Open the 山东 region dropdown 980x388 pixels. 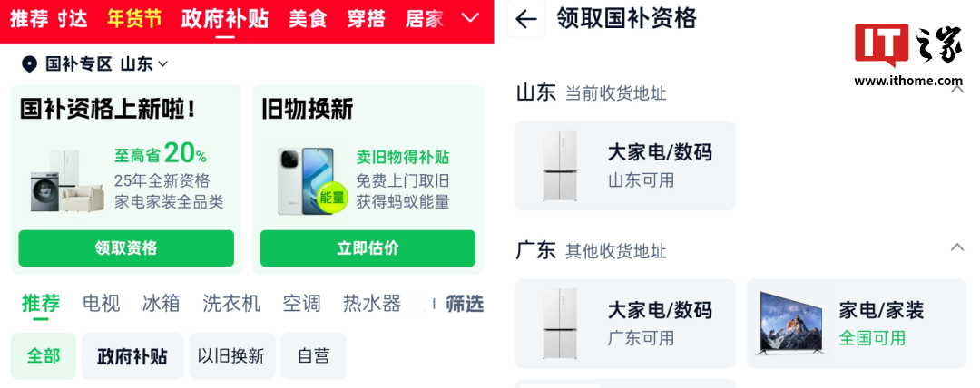[x=145, y=64]
